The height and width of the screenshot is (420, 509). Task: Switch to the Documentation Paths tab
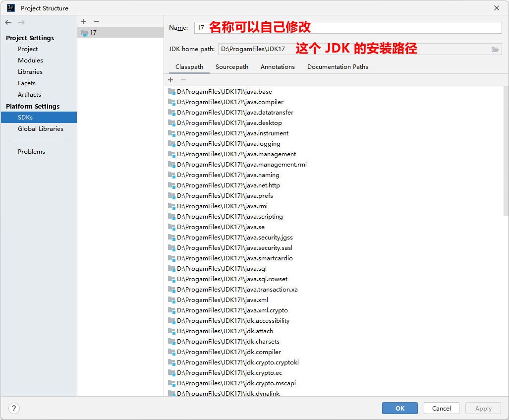coord(338,67)
